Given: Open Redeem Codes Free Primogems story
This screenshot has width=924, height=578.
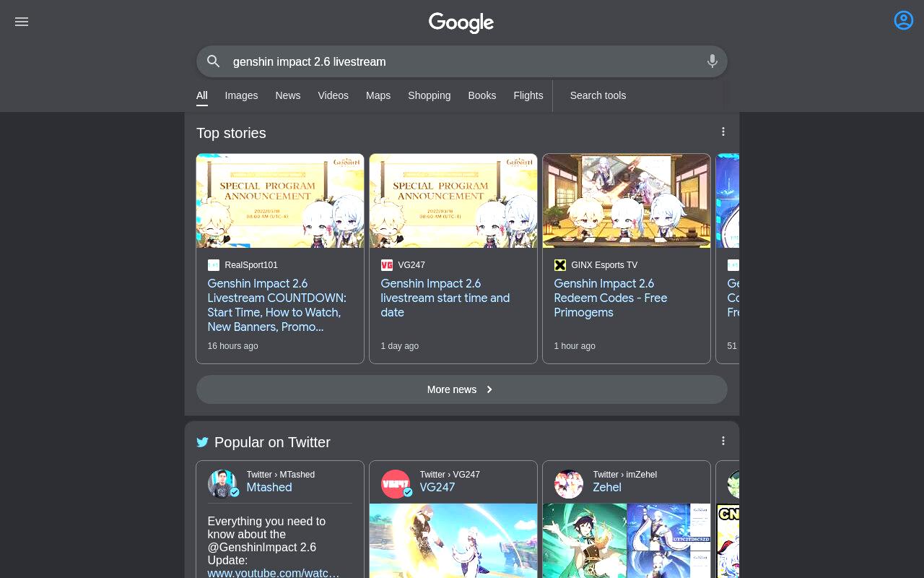Looking at the screenshot, I should click(x=611, y=298).
